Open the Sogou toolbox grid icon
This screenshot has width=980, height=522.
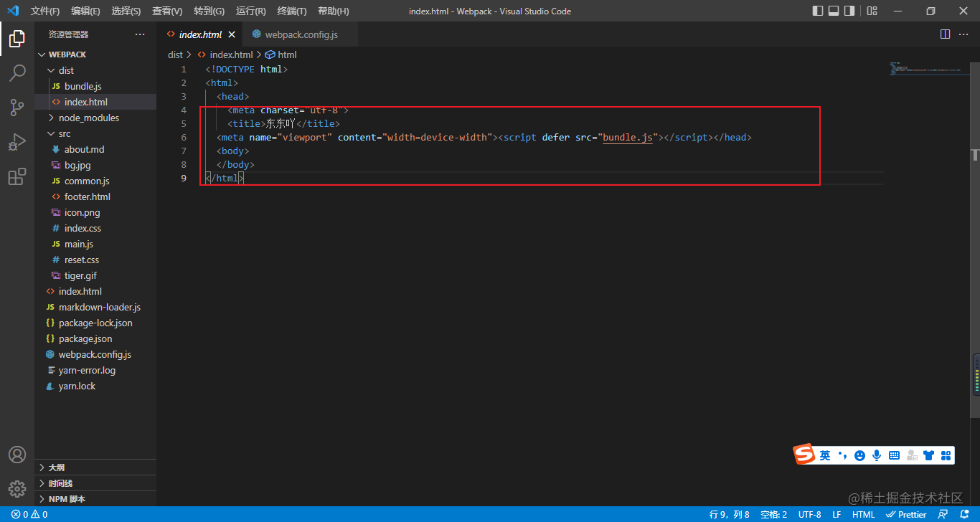click(x=946, y=455)
